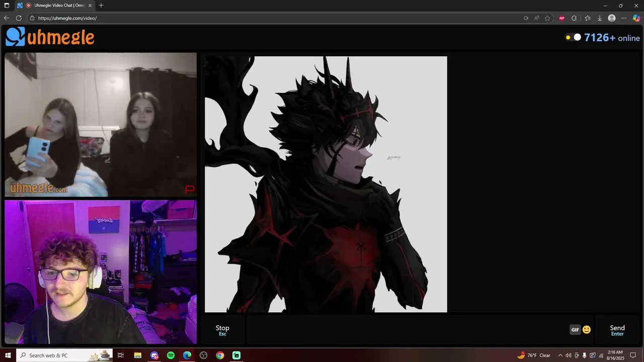
Task: Open the GIF picker
Action: click(575, 330)
